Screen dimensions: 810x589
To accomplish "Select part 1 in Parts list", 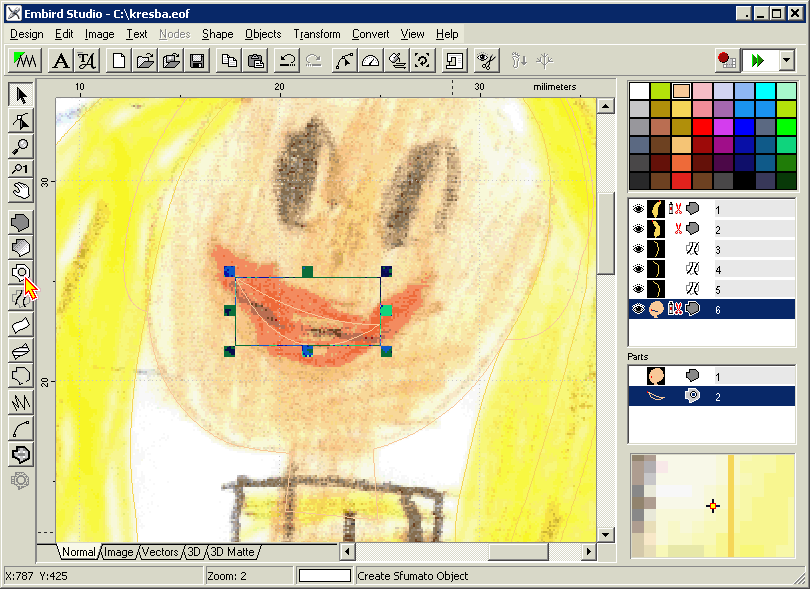I will [711, 376].
